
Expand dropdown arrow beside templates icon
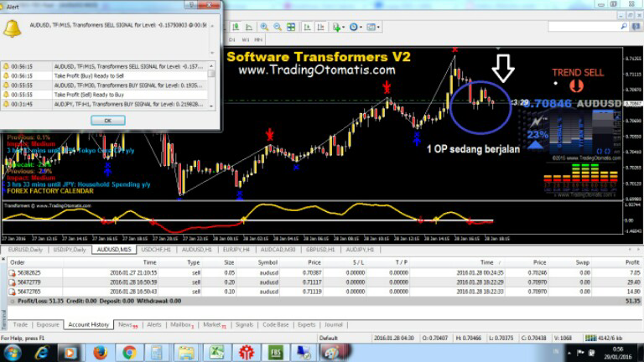click(x=378, y=27)
